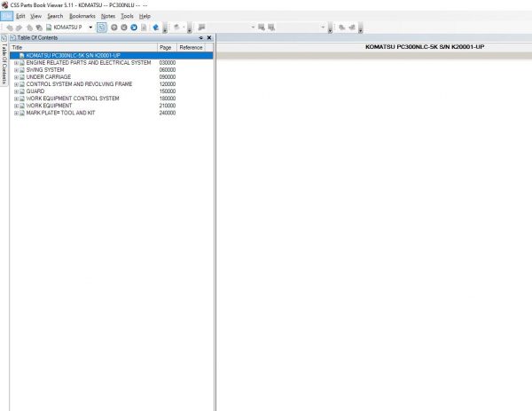The width and height of the screenshot is (532, 411).
Task: Click page number 030000
Action: pos(168,63)
